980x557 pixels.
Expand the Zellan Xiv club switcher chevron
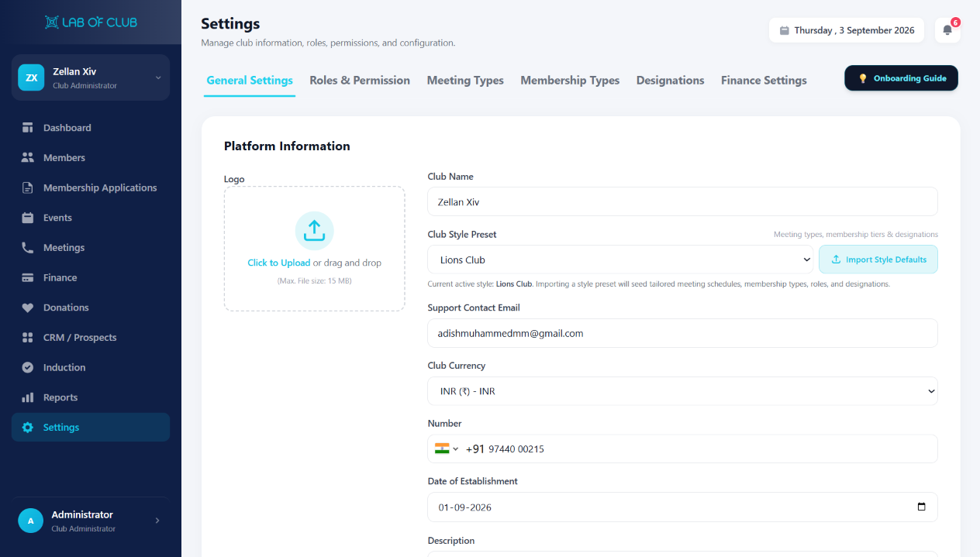click(x=157, y=77)
